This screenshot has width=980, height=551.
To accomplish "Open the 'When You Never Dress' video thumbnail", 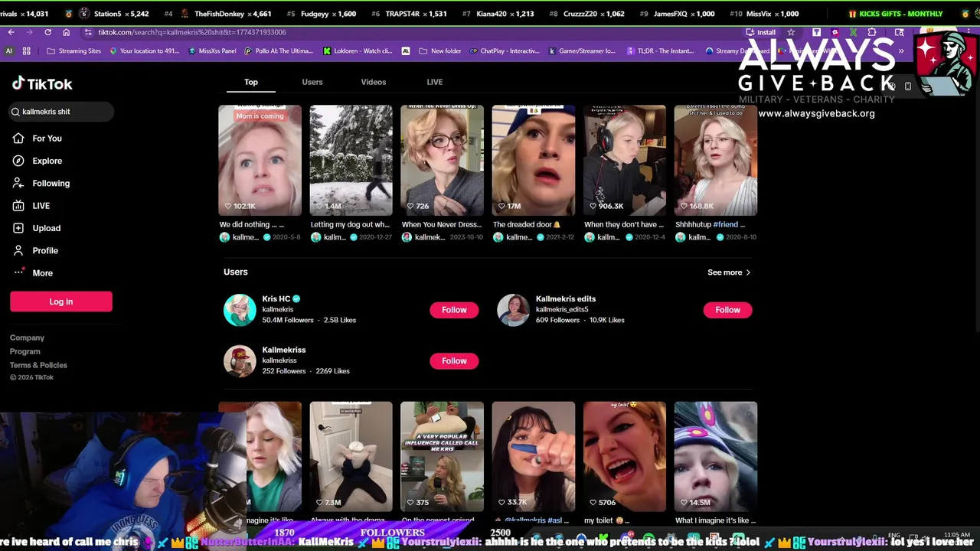I will pyautogui.click(x=442, y=160).
